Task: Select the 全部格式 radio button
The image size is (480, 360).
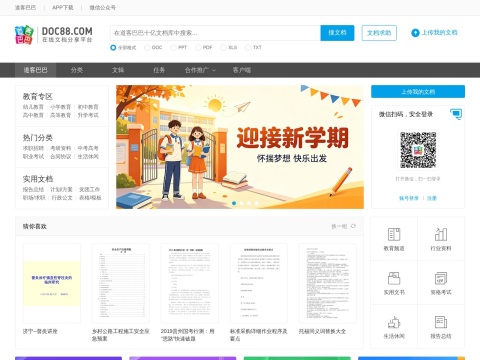Action: click(113, 48)
